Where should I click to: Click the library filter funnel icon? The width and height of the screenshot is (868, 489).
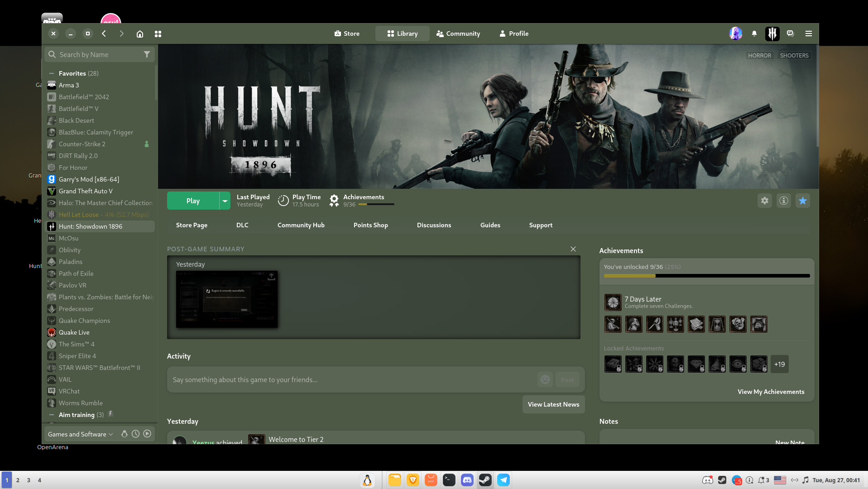coord(147,54)
